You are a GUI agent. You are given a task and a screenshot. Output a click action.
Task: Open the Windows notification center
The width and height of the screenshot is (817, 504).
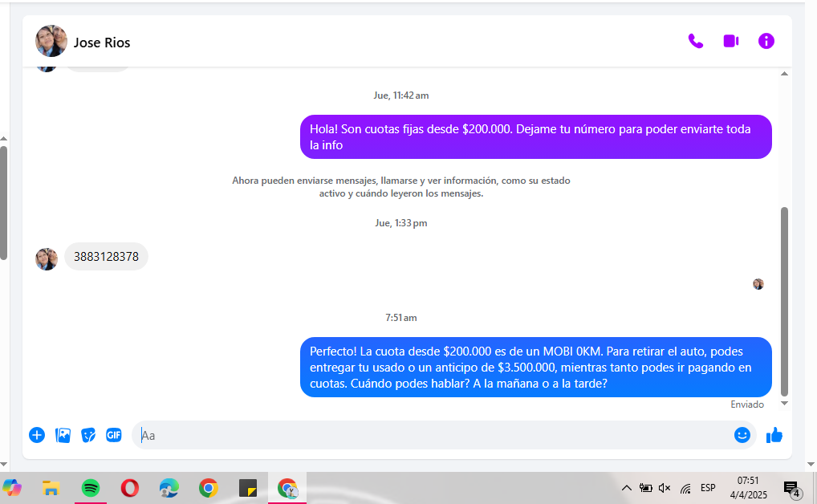[x=792, y=489]
